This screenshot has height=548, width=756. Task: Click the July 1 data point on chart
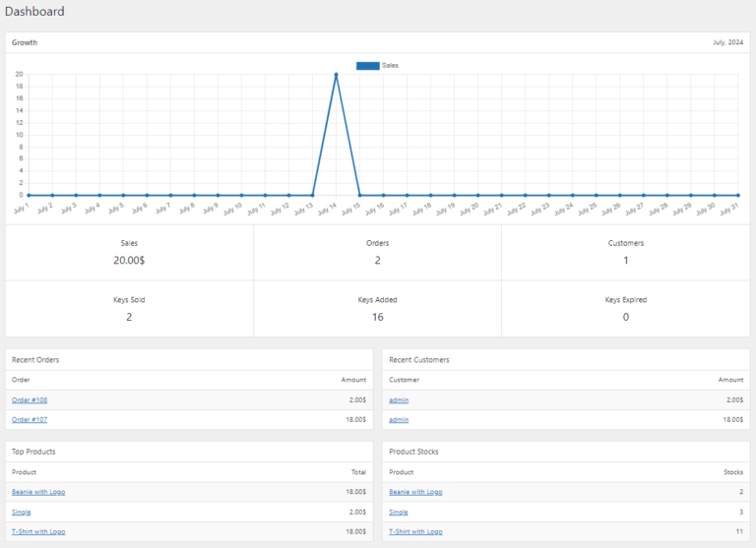tap(29, 195)
